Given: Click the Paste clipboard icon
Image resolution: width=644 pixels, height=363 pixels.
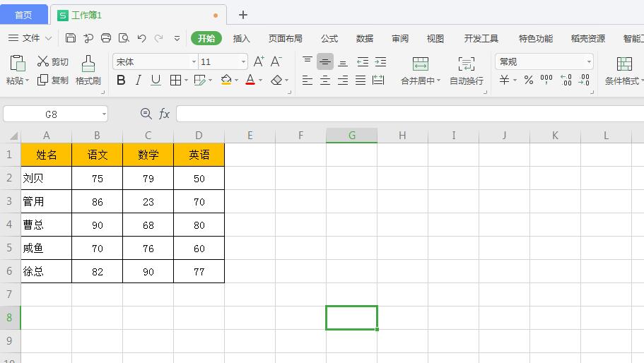Looking at the screenshot, I should [17, 63].
